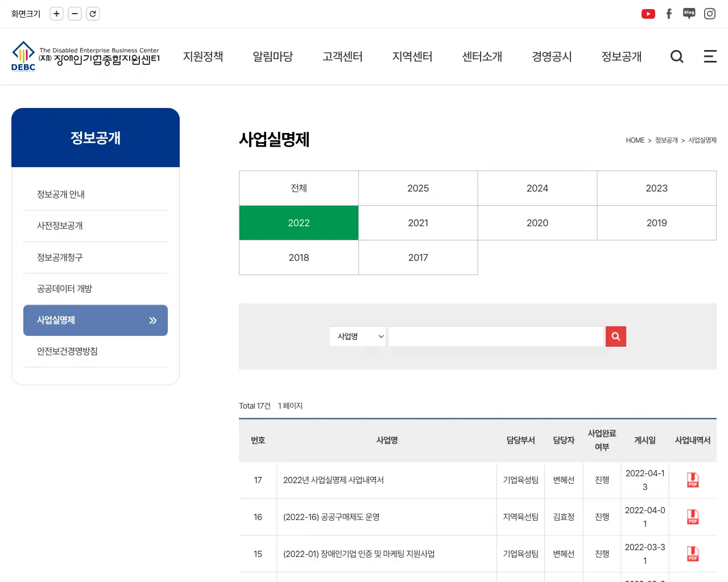Decrease screen size with minus button

coord(75,14)
